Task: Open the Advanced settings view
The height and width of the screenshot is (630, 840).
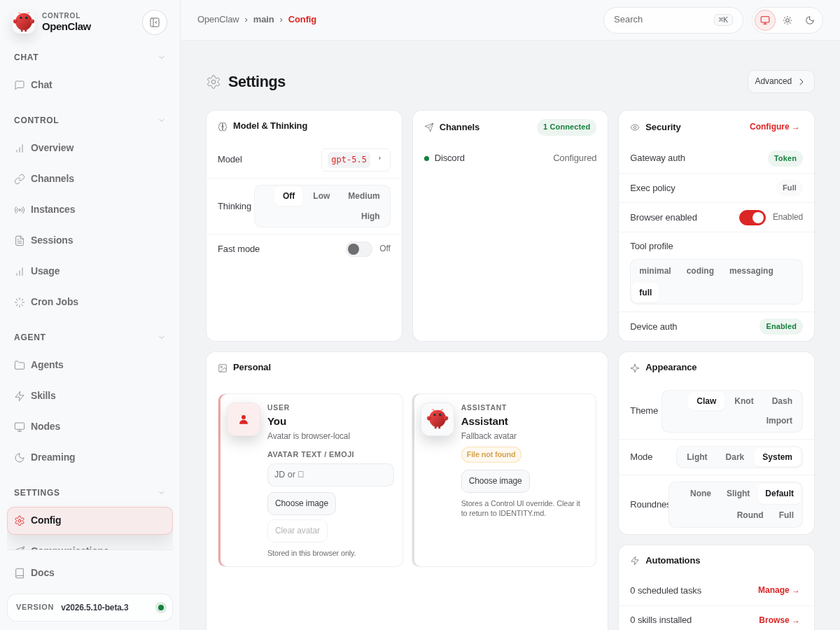Action: click(781, 82)
